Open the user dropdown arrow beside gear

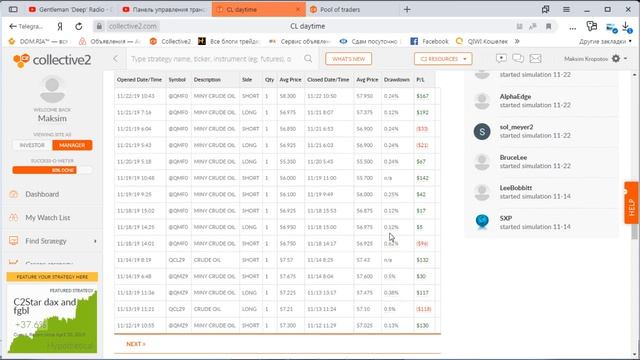[625, 59]
